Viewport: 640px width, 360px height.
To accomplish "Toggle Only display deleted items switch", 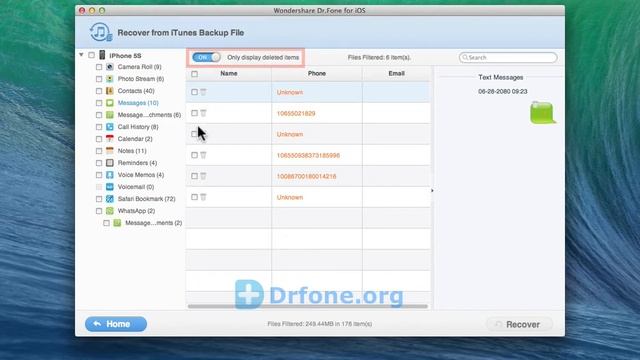I will 206,57.
